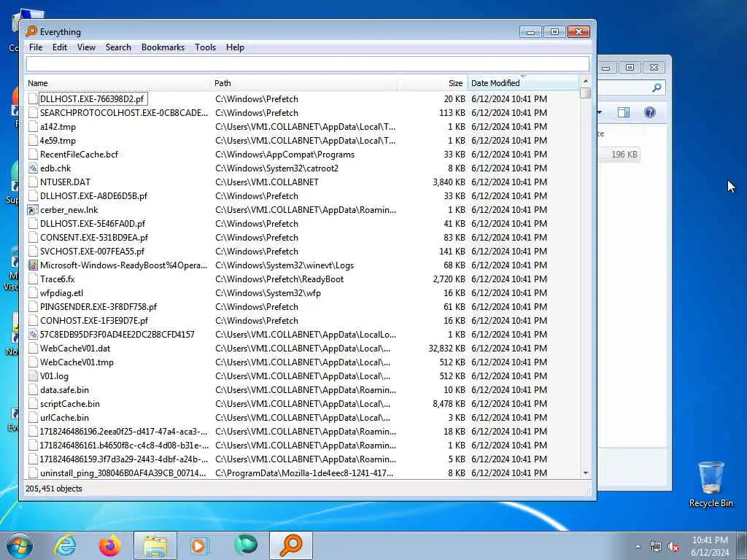Image resolution: width=747 pixels, height=560 pixels.
Task: Select SVCHOST.EXE-007FEA55.pf file name
Action: pyautogui.click(x=92, y=252)
